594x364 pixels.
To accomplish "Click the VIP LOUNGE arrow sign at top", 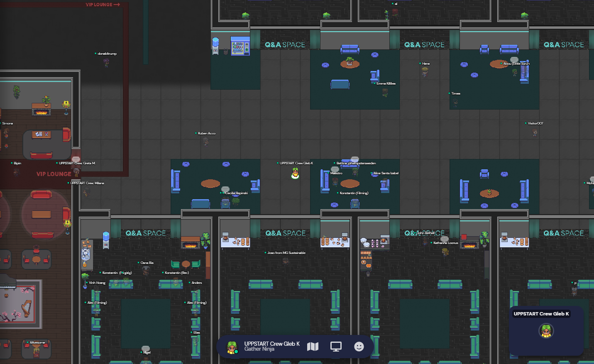I will (103, 5).
